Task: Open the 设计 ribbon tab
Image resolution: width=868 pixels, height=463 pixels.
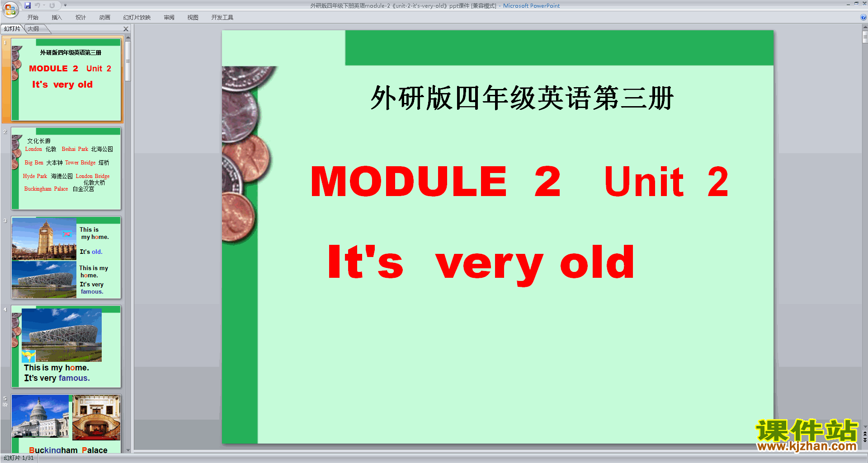Action: pos(80,18)
